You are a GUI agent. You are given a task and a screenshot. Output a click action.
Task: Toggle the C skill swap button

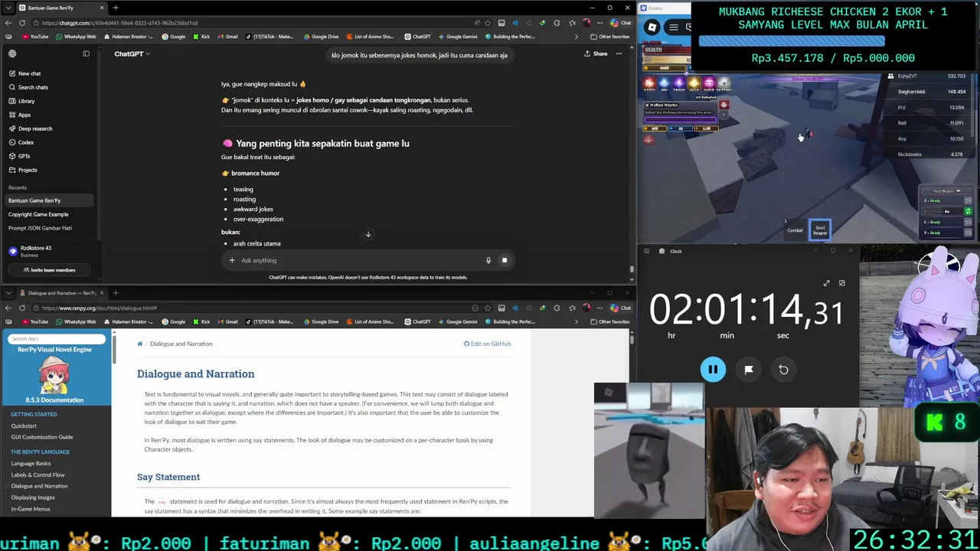click(x=968, y=222)
